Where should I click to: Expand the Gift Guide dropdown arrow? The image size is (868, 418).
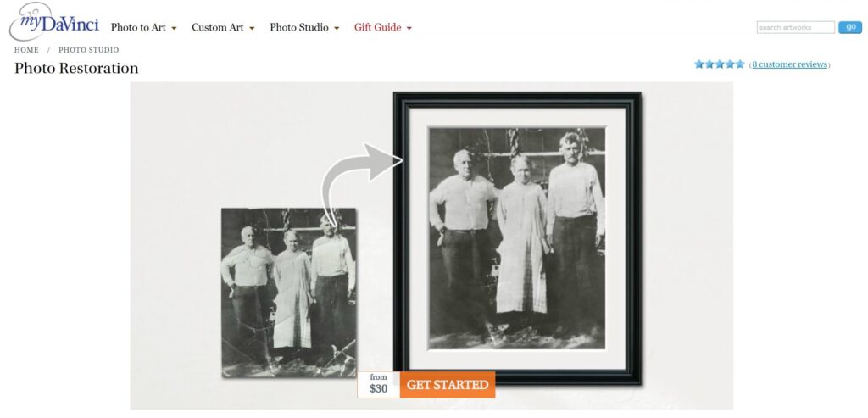pyautogui.click(x=409, y=28)
